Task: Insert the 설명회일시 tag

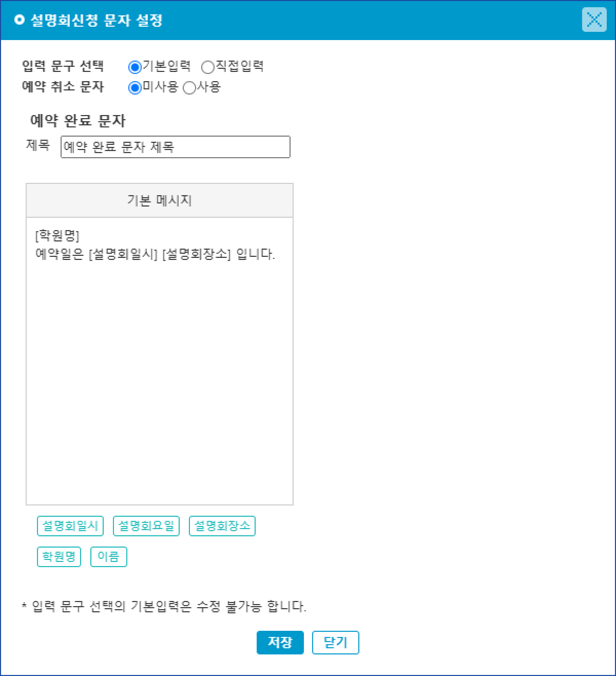Action: pyautogui.click(x=70, y=526)
